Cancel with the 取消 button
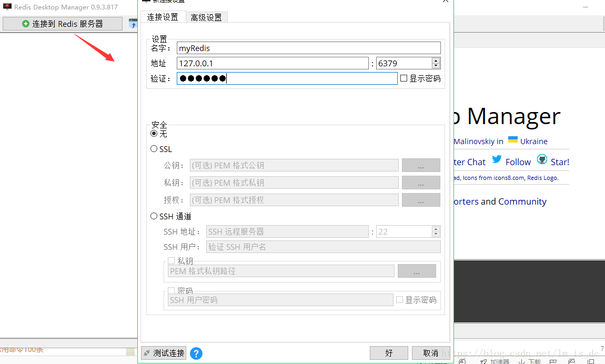605x364 pixels. coord(430,353)
